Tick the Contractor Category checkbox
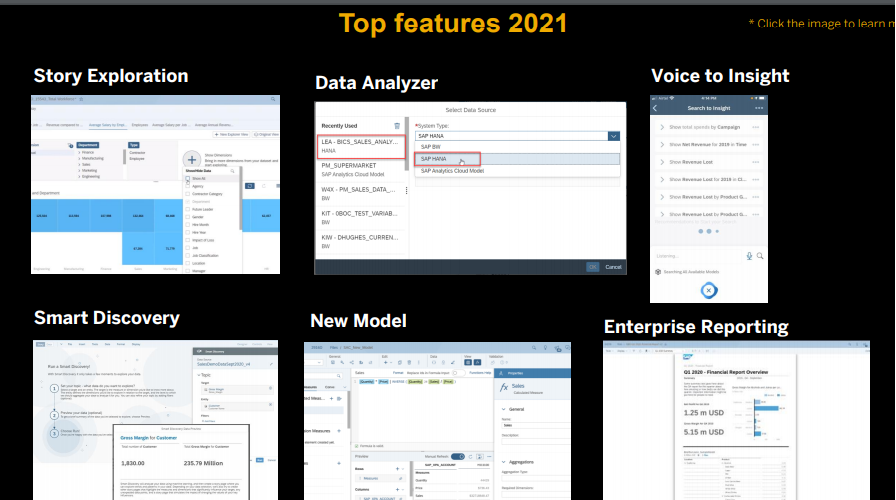 tap(187, 194)
